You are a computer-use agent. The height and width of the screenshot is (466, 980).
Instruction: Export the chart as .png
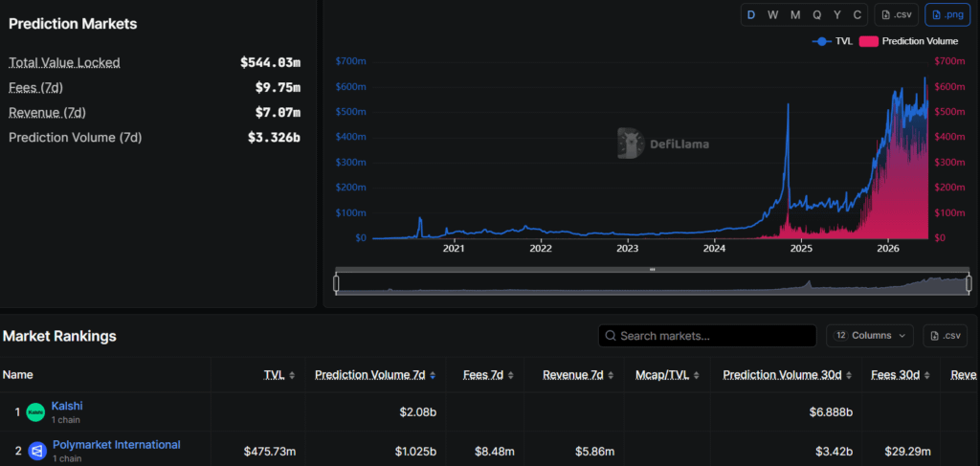coord(947,15)
